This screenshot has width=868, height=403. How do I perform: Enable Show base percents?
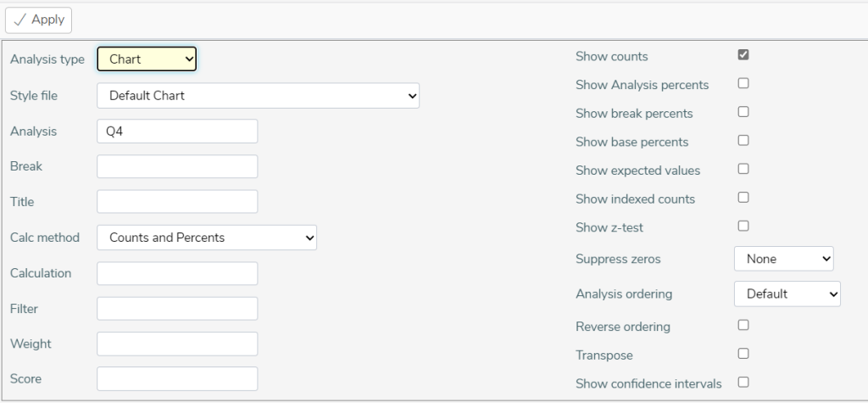743,140
